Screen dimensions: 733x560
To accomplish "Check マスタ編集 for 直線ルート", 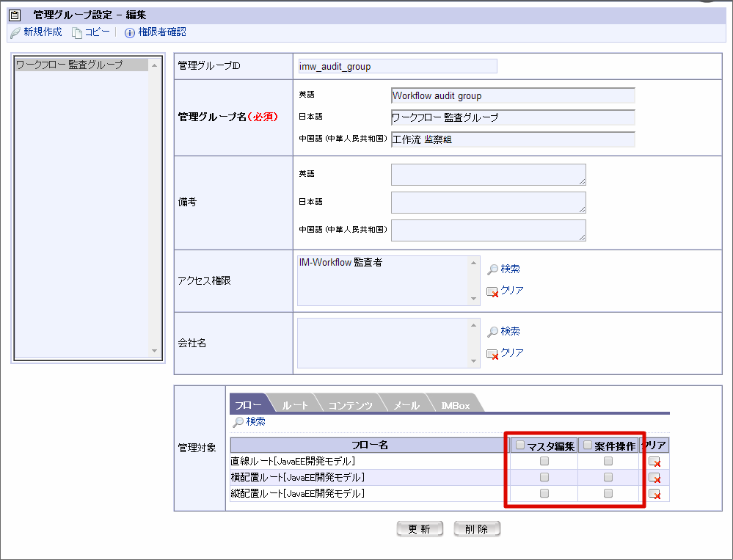I will click(544, 461).
